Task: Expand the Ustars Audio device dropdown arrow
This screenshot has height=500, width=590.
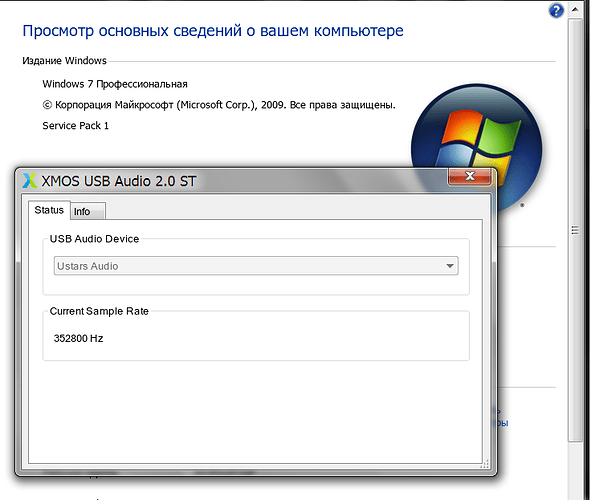Action: tap(450, 266)
